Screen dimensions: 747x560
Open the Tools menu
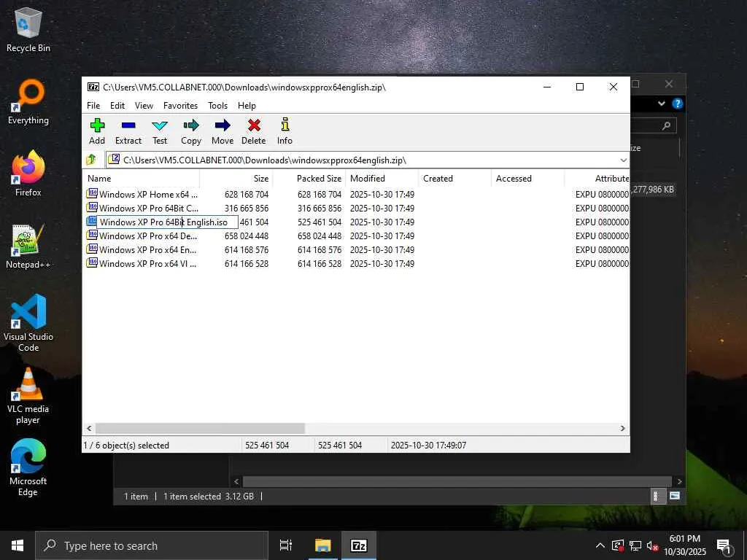[217, 105]
